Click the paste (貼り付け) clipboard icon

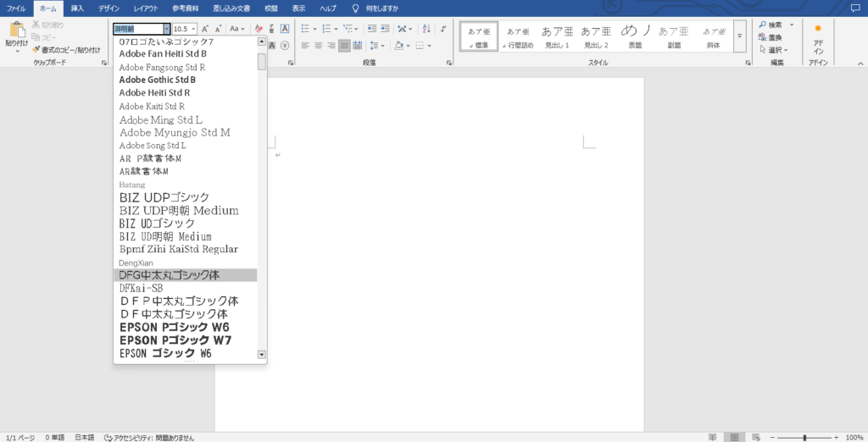tap(15, 31)
